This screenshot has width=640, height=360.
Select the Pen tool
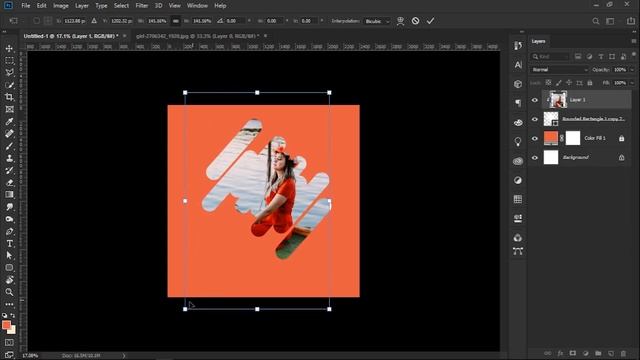[9, 231]
